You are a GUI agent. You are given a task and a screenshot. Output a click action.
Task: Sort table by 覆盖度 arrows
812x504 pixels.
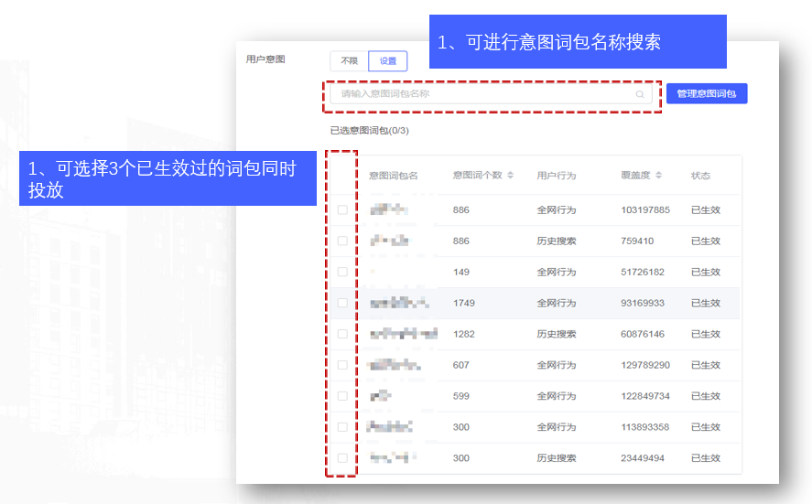658,176
